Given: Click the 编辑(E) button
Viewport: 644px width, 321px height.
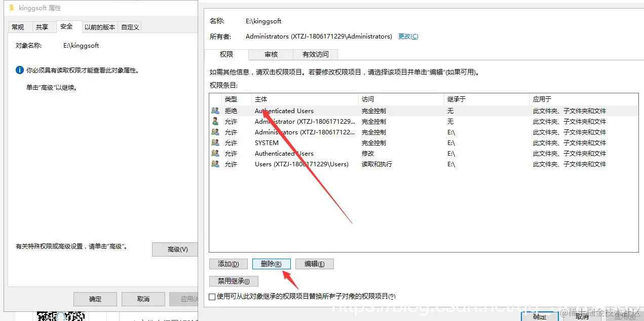Looking at the screenshot, I should tap(314, 264).
